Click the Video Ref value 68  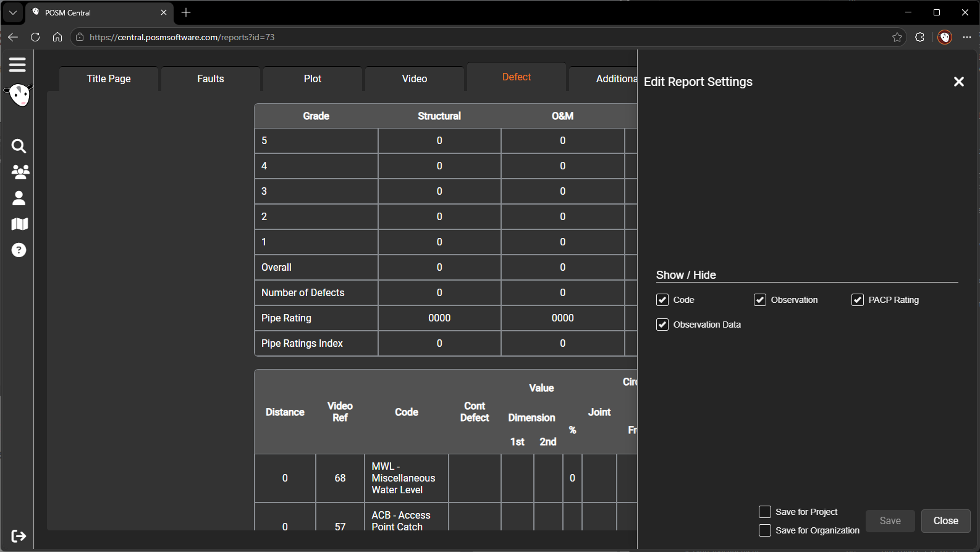[x=340, y=478]
